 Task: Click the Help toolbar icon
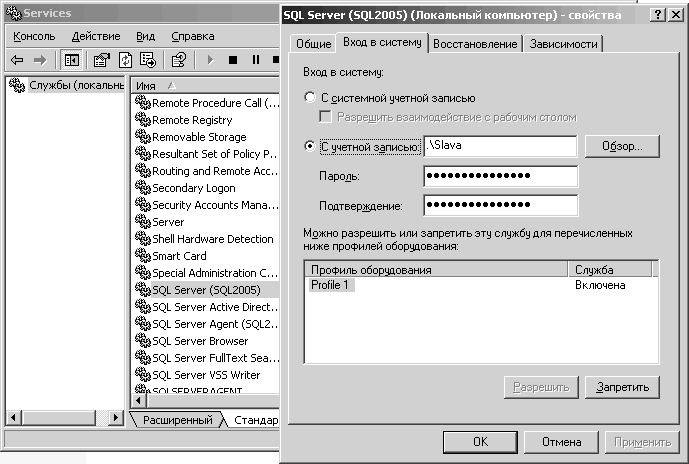pyautogui.click(x=178, y=60)
